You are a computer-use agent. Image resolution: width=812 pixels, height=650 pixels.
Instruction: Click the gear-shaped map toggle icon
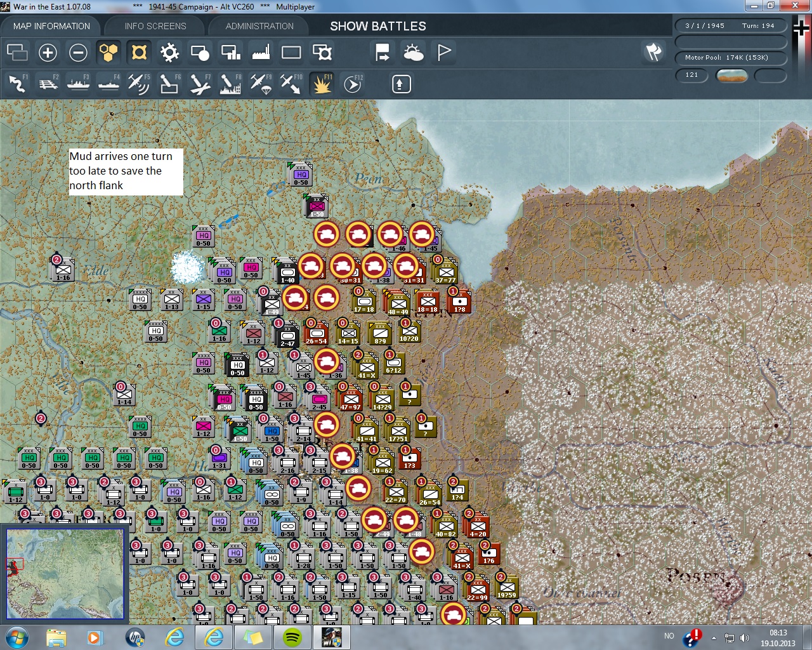(x=169, y=52)
